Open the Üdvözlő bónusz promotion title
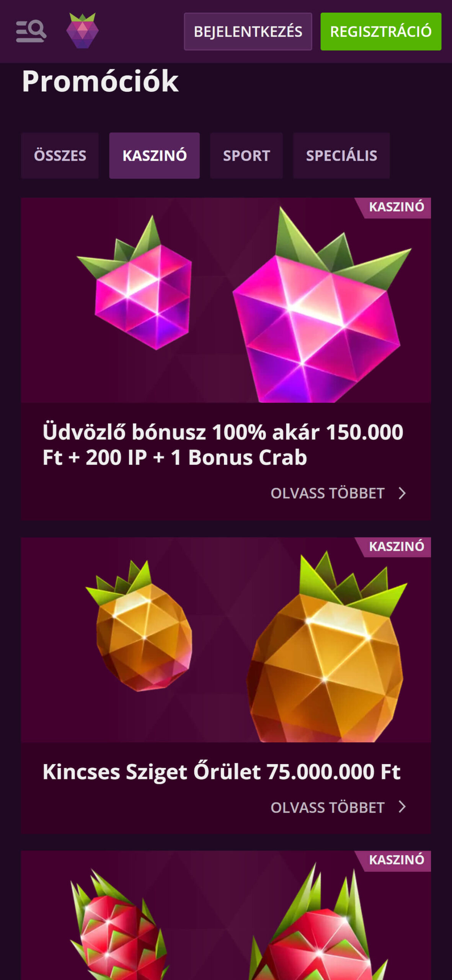 223,444
